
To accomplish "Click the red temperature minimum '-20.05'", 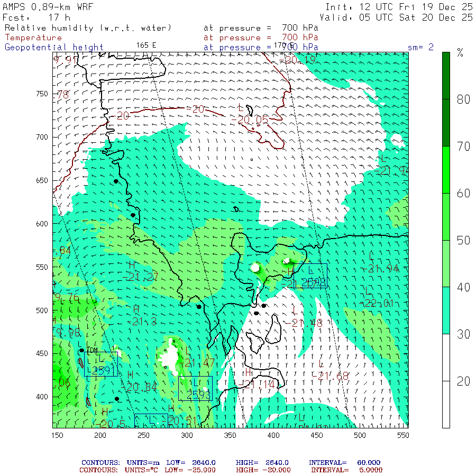I will (250, 120).
